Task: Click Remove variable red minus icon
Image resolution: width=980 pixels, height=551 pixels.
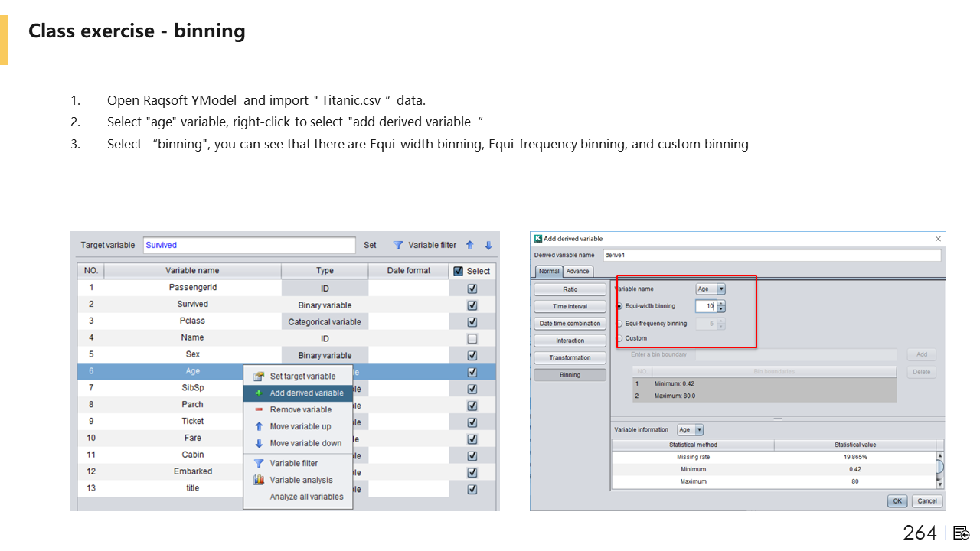Action: (259, 410)
